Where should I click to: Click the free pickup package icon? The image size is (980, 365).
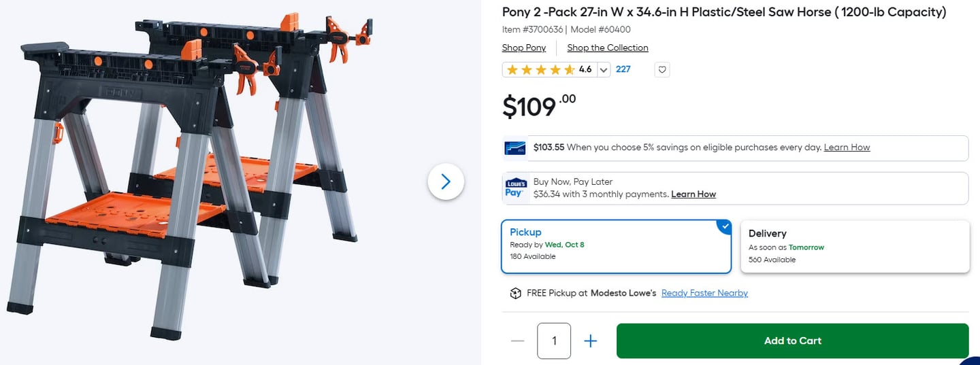point(515,293)
